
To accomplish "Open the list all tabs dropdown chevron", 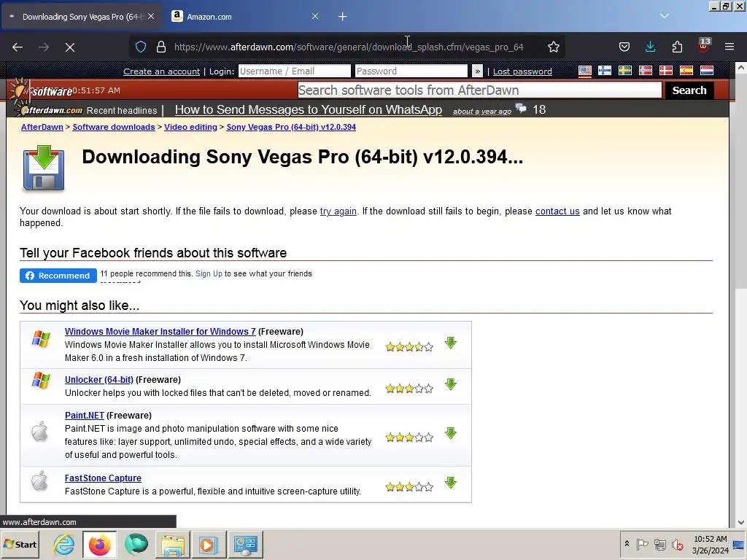I will 665,16.
